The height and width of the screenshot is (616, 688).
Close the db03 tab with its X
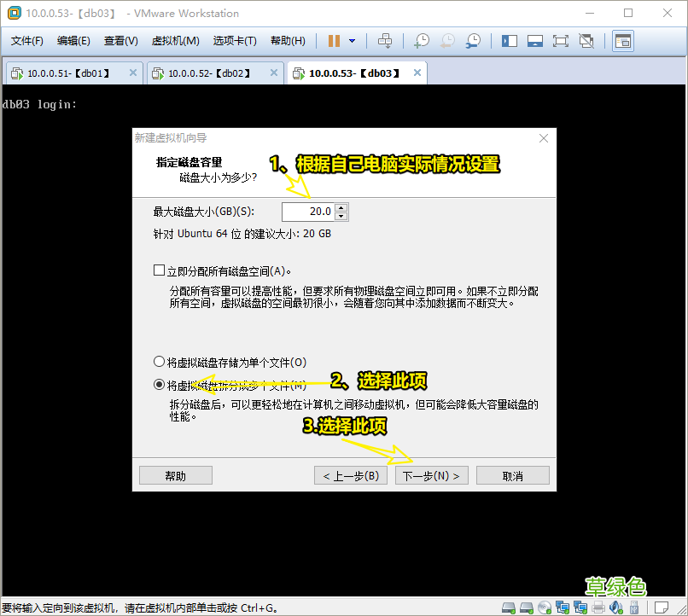tap(417, 73)
